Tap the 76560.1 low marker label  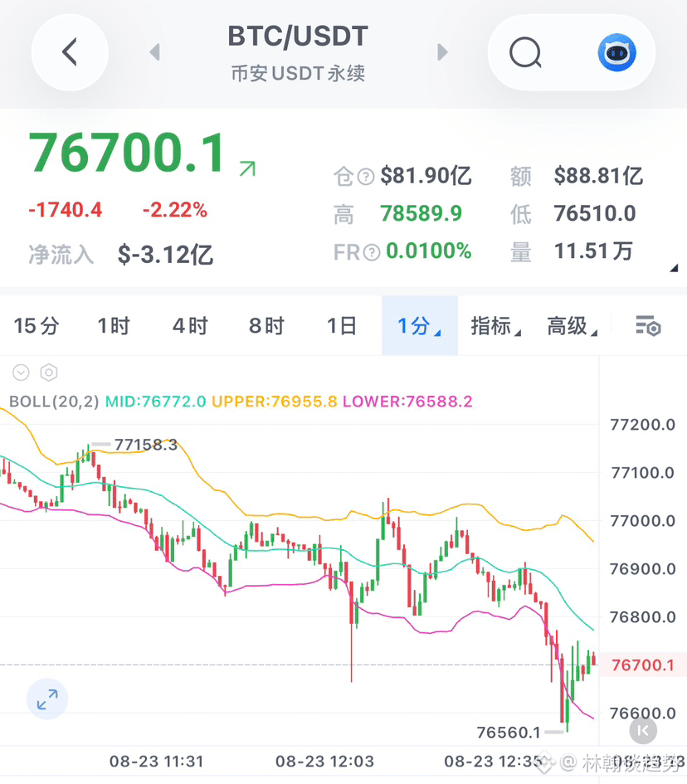(x=509, y=733)
